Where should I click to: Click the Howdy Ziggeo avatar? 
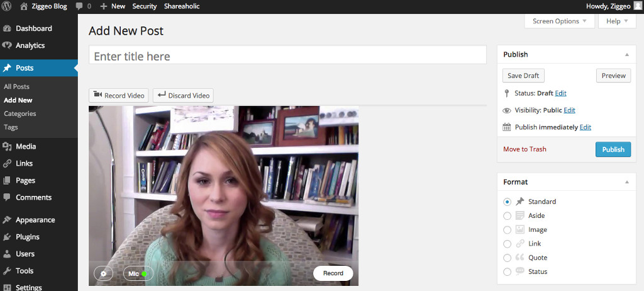637,6
